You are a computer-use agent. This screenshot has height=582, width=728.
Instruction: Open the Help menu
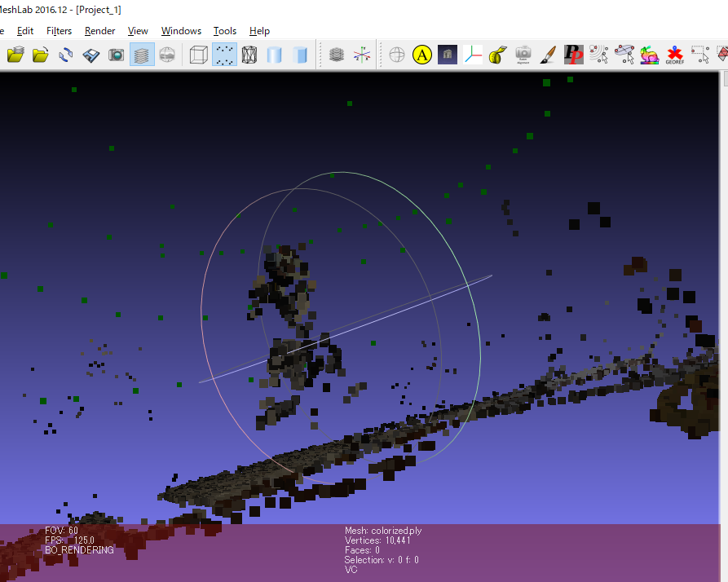259,31
